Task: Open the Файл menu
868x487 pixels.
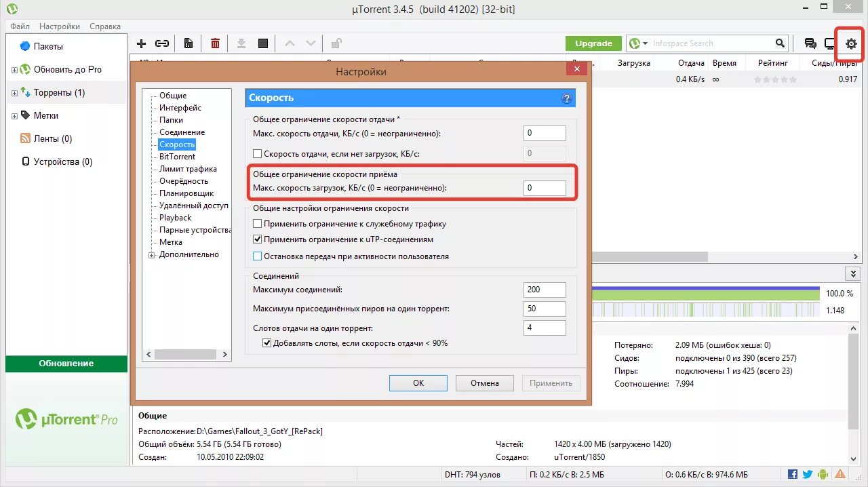Action: 20,26
